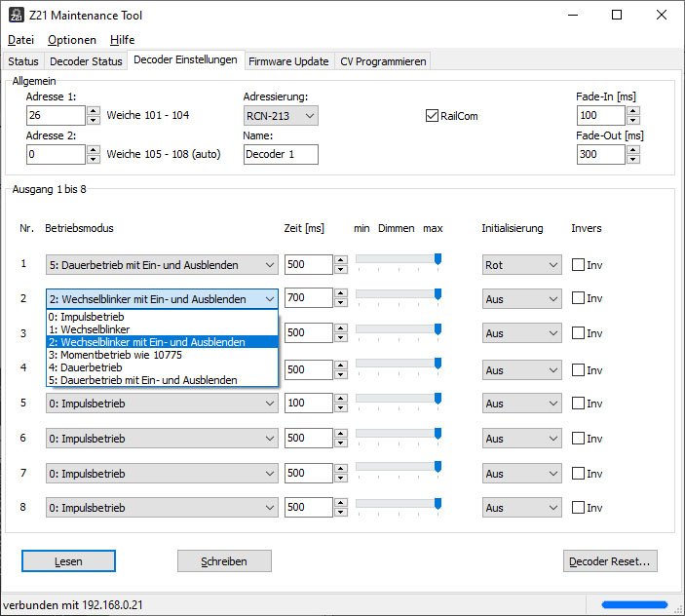Click the Fade-In value field
Screen dimensions: 685x616
coord(600,115)
